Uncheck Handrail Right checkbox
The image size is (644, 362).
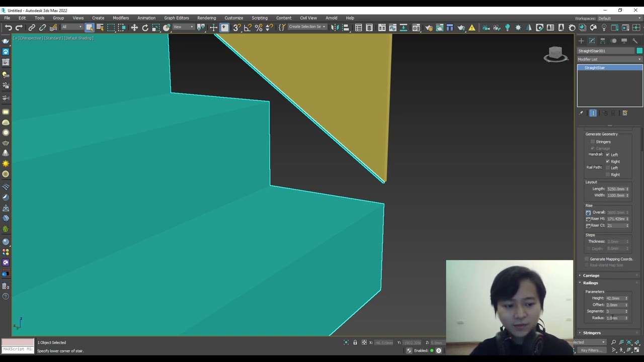(608, 161)
